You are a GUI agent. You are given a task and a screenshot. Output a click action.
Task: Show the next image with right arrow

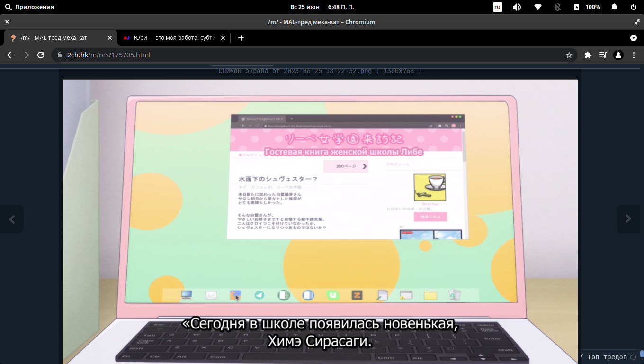628,218
